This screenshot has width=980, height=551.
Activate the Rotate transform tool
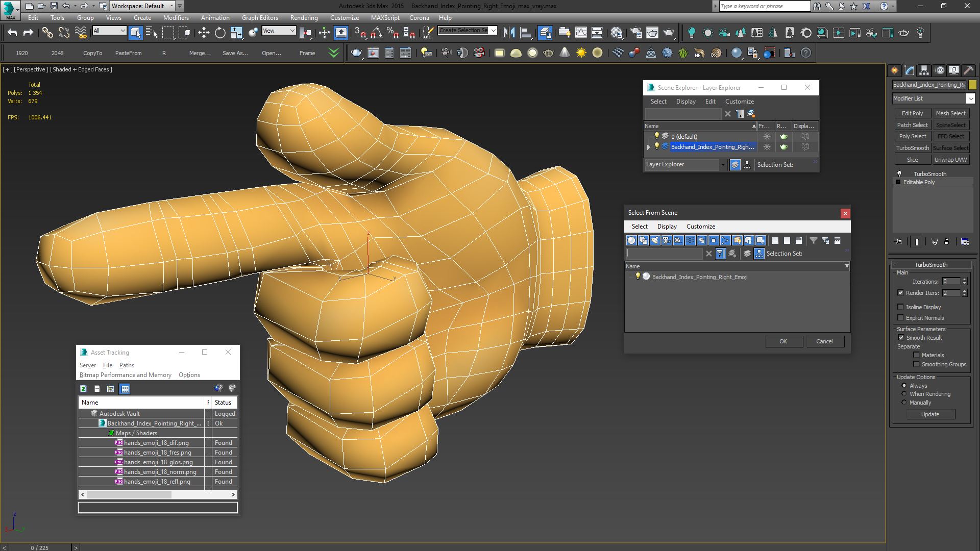[220, 33]
